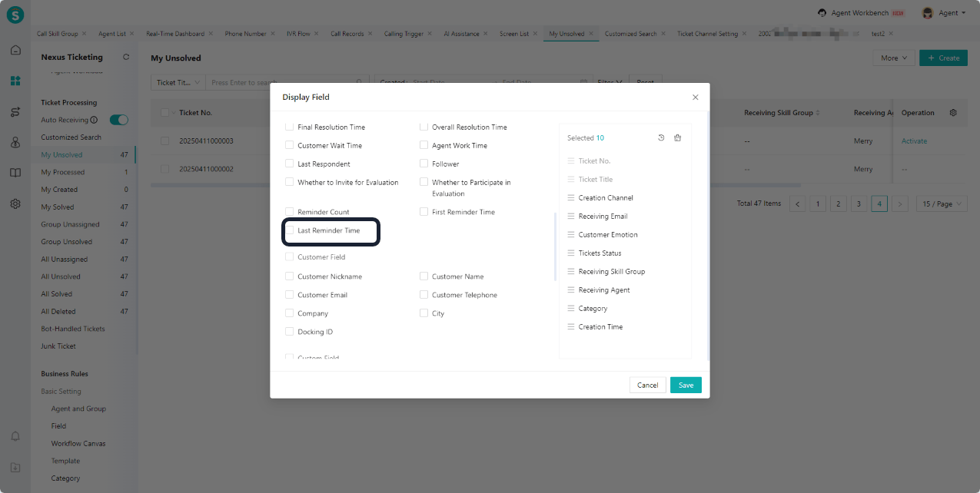Click the reset icon beside Selected 10

662,138
